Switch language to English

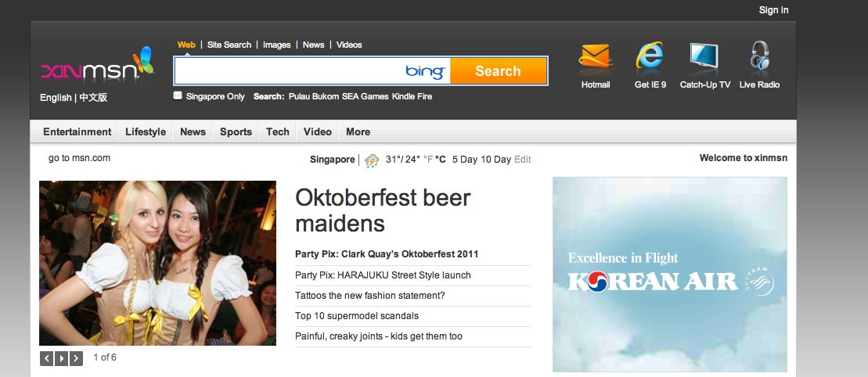56,98
